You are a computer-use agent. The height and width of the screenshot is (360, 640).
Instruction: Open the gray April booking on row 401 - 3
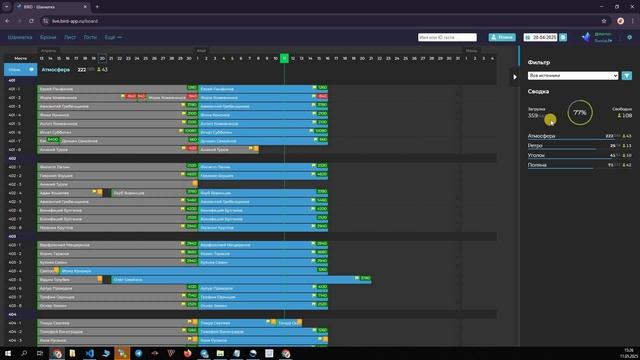(x=118, y=106)
